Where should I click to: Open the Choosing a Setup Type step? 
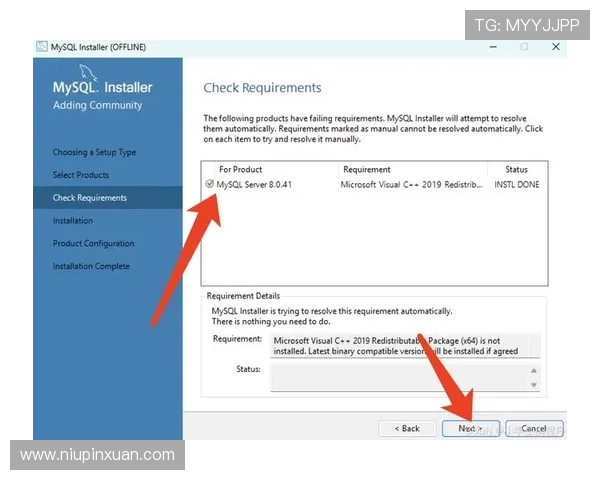pyautogui.click(x=94, y=152)
